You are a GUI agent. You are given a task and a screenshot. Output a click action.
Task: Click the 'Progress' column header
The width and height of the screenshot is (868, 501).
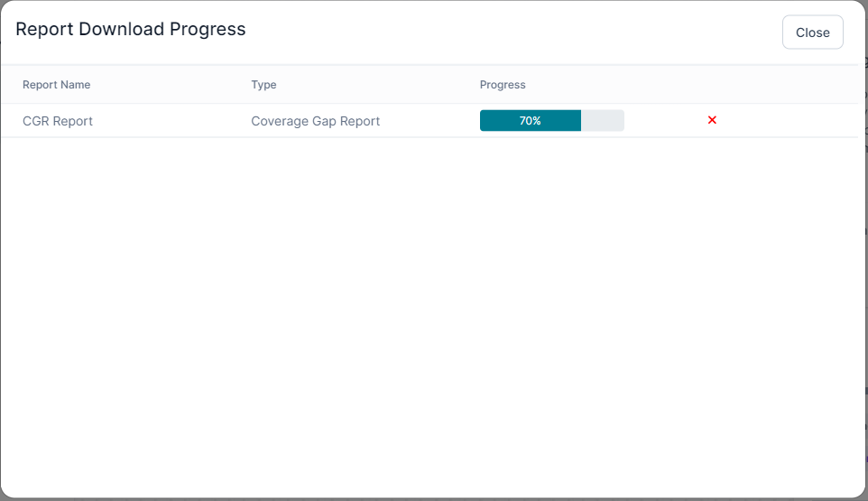(503, 85)
